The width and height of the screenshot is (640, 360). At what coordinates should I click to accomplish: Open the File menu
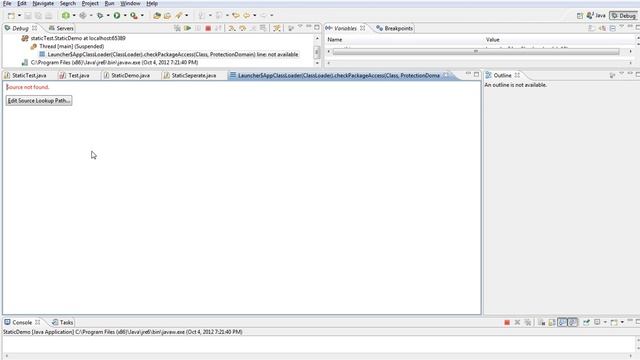pos(7,3)
